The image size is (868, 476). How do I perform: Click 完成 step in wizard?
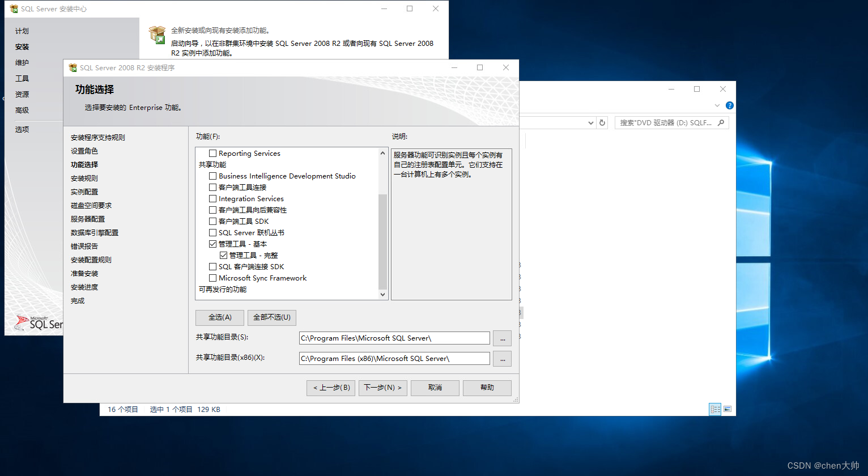[x=78, y=301]
